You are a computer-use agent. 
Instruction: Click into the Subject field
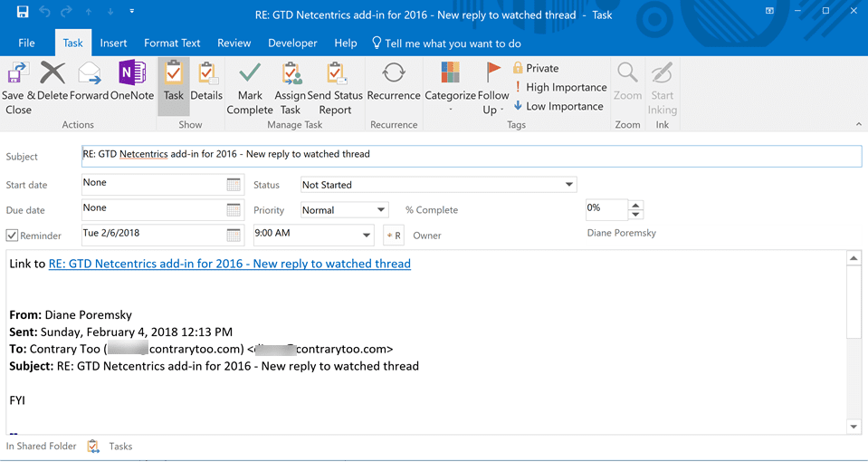click(x=472, y=156)
